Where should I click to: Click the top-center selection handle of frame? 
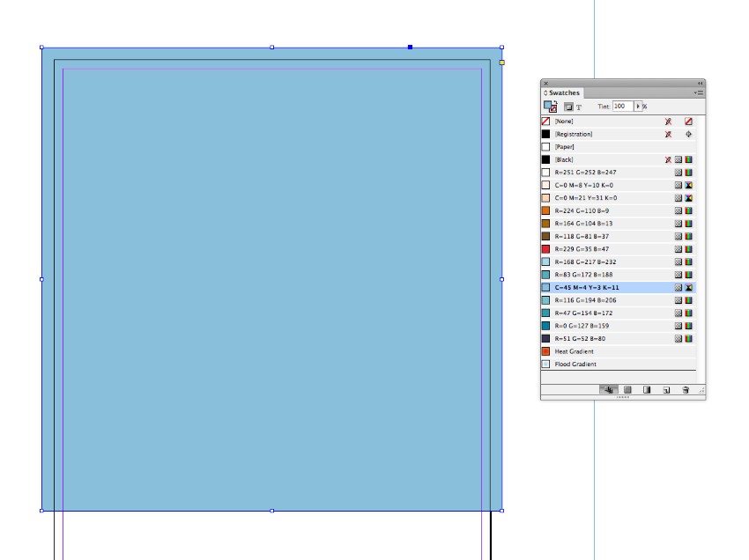tap(271, 48)
